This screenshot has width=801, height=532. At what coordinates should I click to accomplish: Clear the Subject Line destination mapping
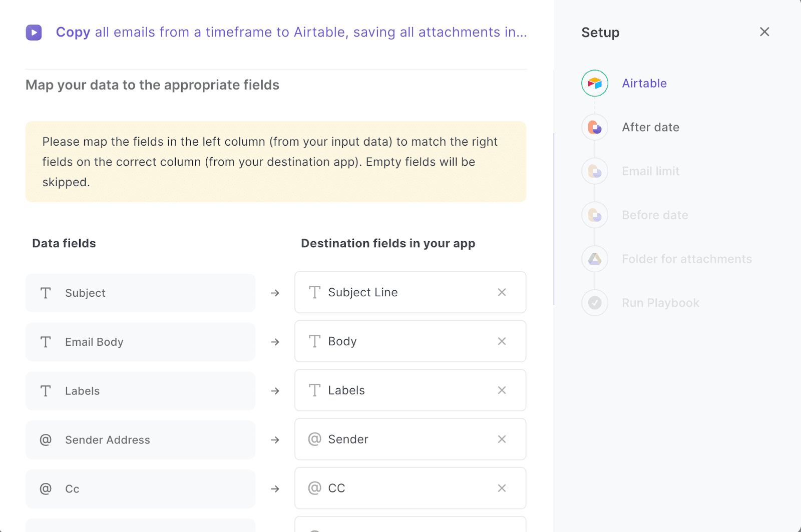click(x=502, y=292)
